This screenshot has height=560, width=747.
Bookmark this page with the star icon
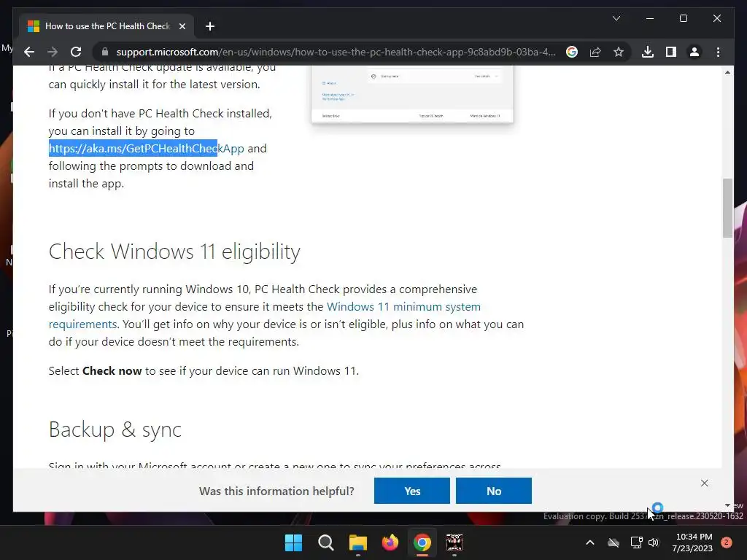[619, 52]
